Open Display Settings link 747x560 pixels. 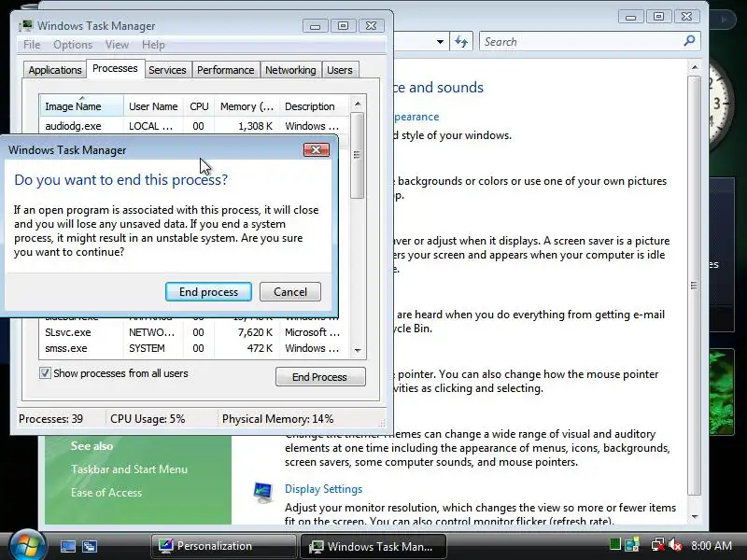[323, 488]
